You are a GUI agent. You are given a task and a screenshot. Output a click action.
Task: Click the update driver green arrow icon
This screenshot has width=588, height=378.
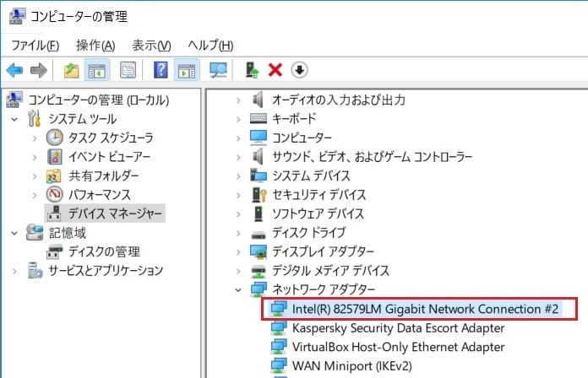click(251, 70)
